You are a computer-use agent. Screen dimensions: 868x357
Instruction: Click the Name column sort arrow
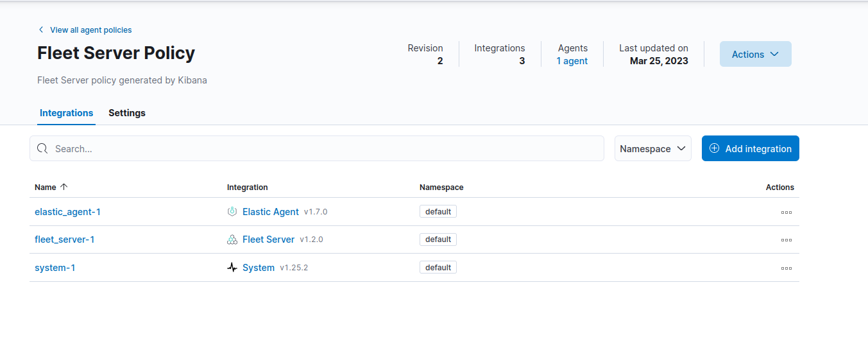(64, 187)
